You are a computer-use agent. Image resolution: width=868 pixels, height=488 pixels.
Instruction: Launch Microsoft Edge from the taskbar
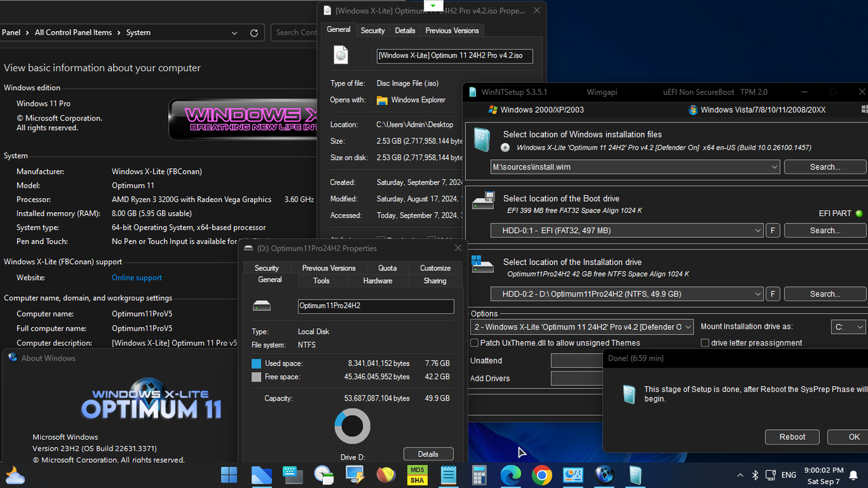point(511,475)
